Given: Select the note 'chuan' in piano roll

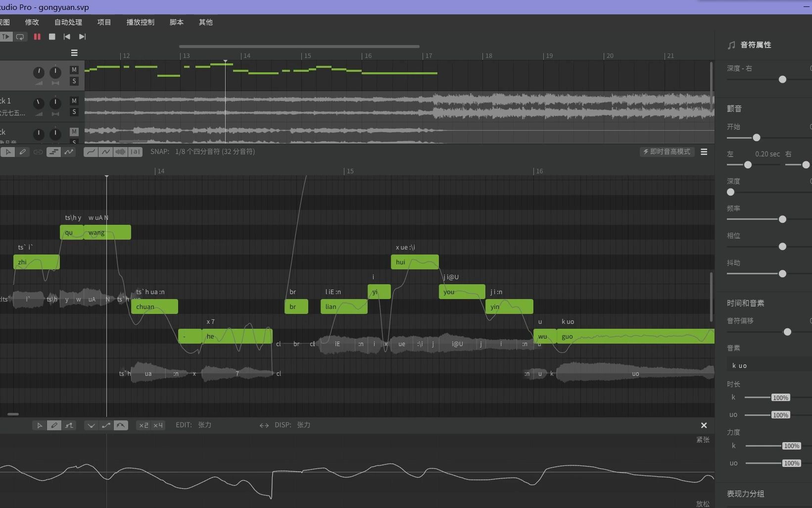Looking at the screenshot, I should [x=154, y=306].
